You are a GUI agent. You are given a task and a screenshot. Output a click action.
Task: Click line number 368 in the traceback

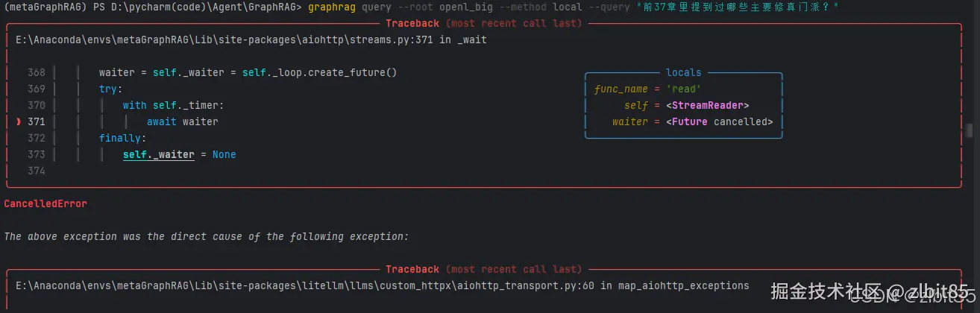pyautogui.click(x=37, y=72)
